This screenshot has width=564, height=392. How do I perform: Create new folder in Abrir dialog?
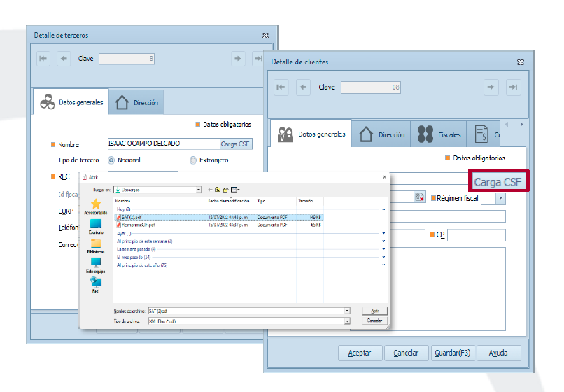(226, 190)
